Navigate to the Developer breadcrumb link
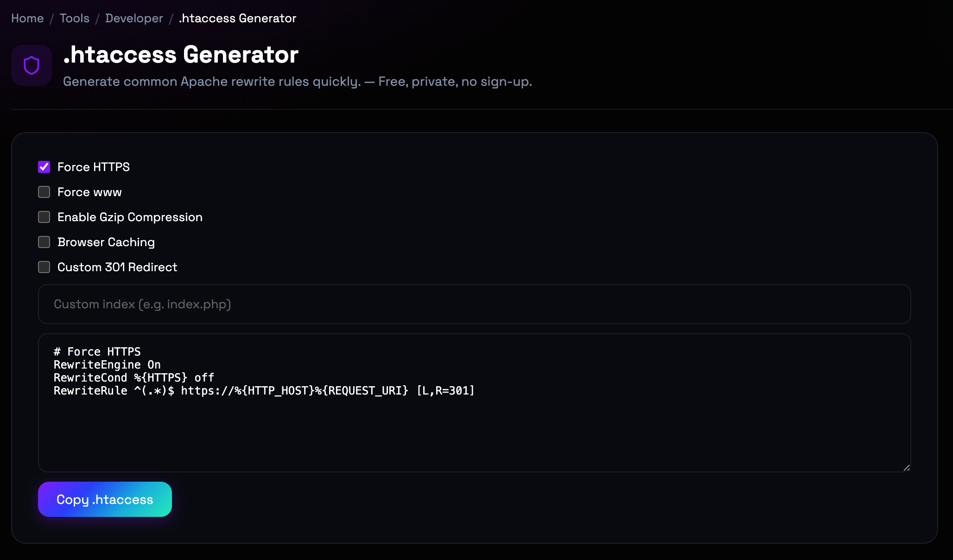Viewport: 953px width, 560px height. [x=134, y=18]
